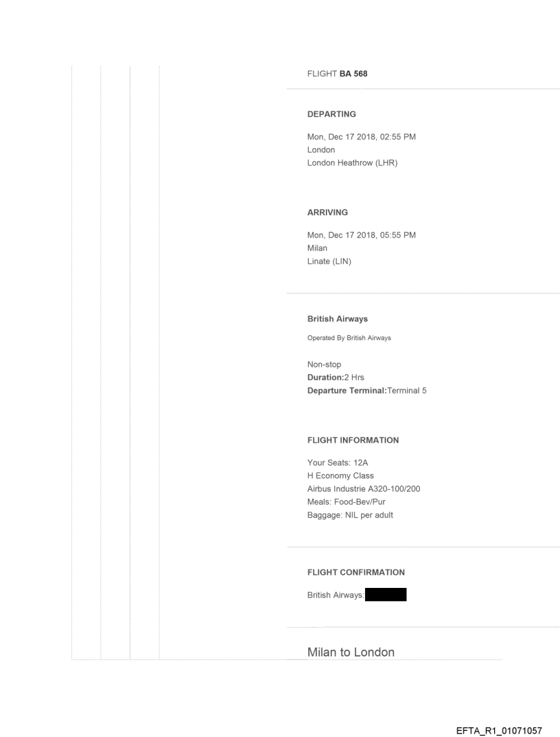The image size is (560, 737).
Task: Click the Operated By British Airways note
Action: pos(341,338)
